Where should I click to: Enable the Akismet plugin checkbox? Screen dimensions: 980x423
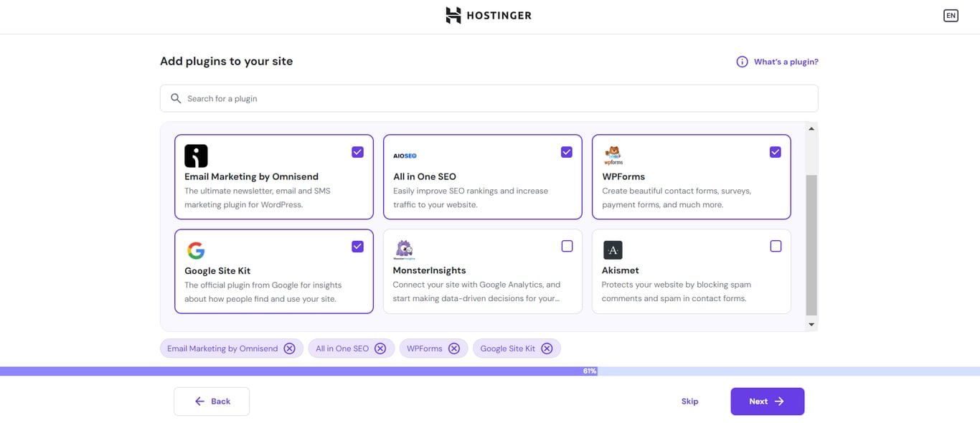click(776, 245)
